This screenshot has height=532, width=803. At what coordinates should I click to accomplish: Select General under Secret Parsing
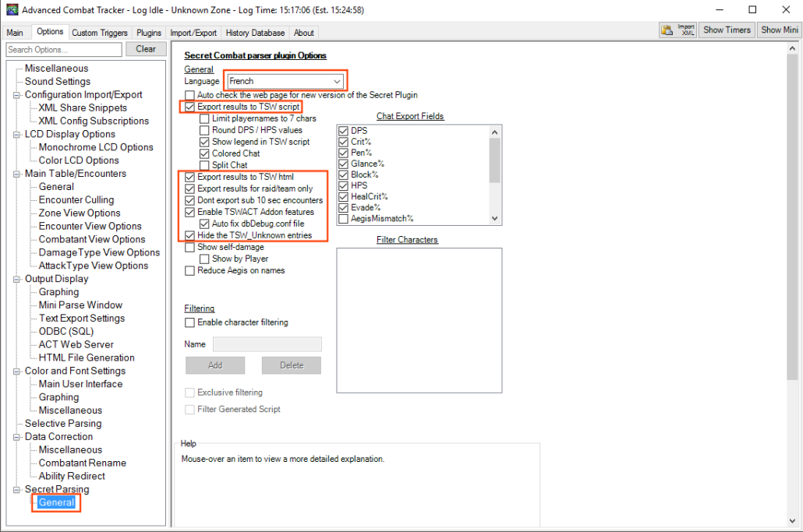pos(56,502)
